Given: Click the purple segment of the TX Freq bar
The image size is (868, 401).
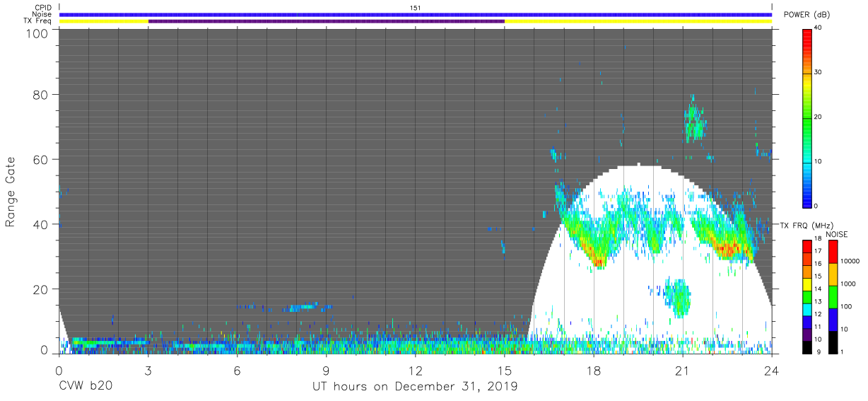Looking at the screenshot, I should point(327,21).
